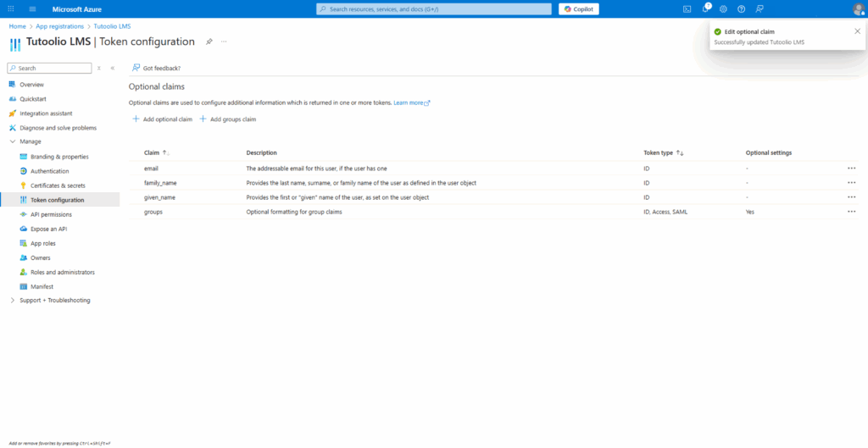This screenshot has width=868, height=448.
Task: Open the help question mark icon
Action: pos(741,8)
